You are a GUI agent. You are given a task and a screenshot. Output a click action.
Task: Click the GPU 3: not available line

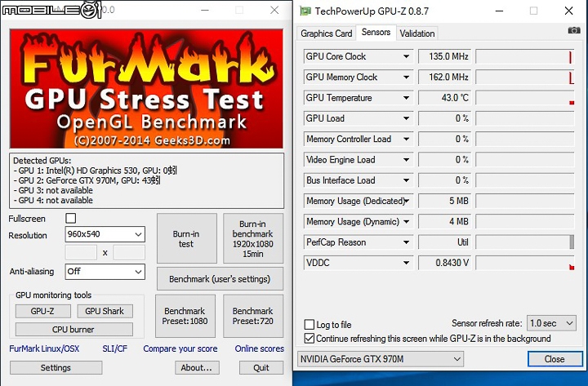point(53,190)
